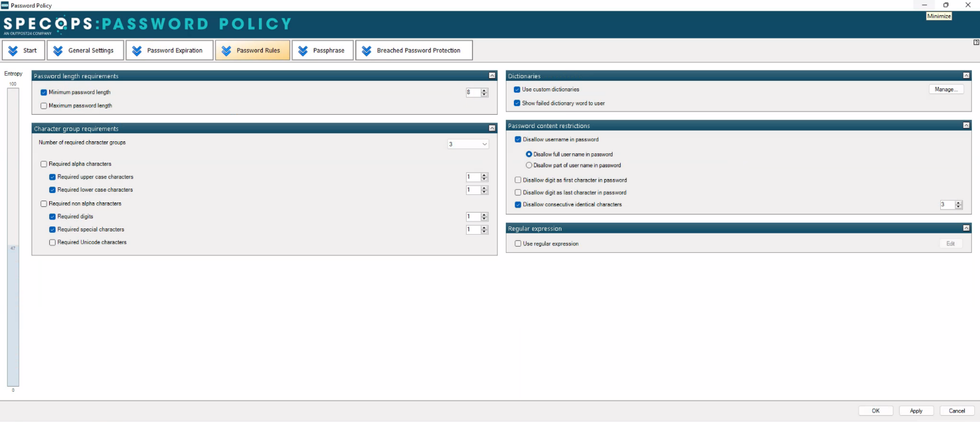Click the Edit regular expression button
This screenshot has height=422, width=980.
(x=950, y=243)
